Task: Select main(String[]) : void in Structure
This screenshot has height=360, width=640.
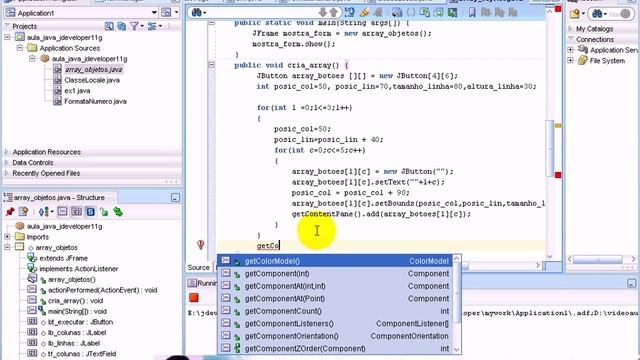Action: click(x=77, y=311)
